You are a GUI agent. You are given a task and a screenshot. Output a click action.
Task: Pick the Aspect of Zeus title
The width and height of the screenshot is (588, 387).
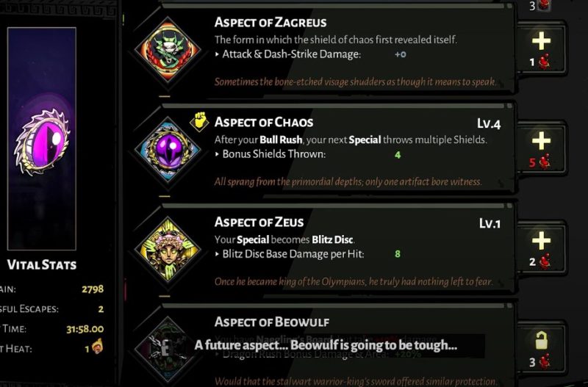259,222
